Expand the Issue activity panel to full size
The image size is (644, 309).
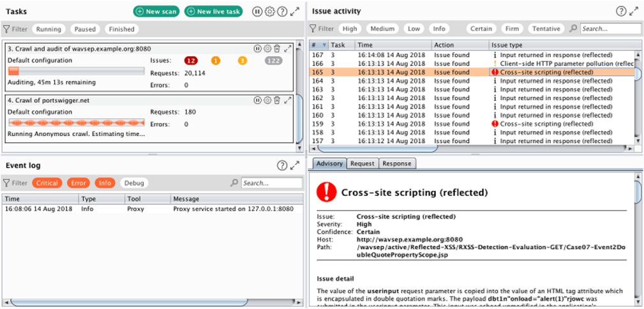(633, 11)
